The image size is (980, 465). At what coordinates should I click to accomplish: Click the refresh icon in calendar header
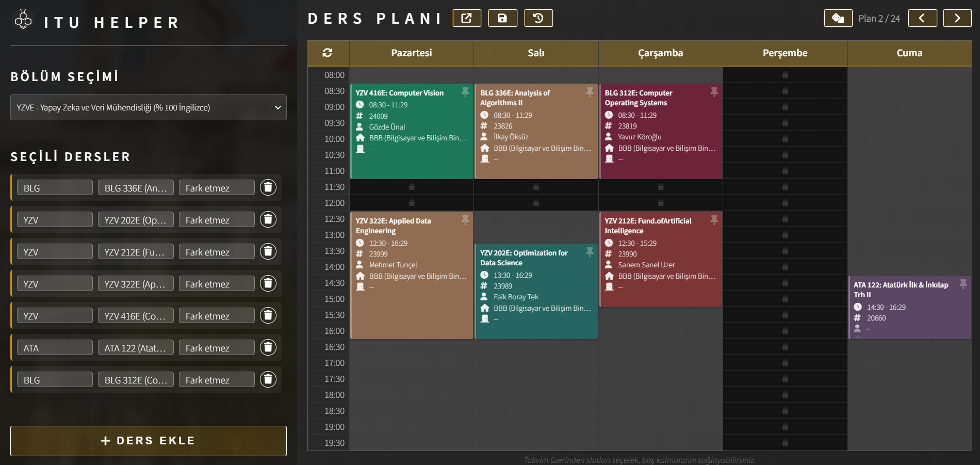pos(328,53)
